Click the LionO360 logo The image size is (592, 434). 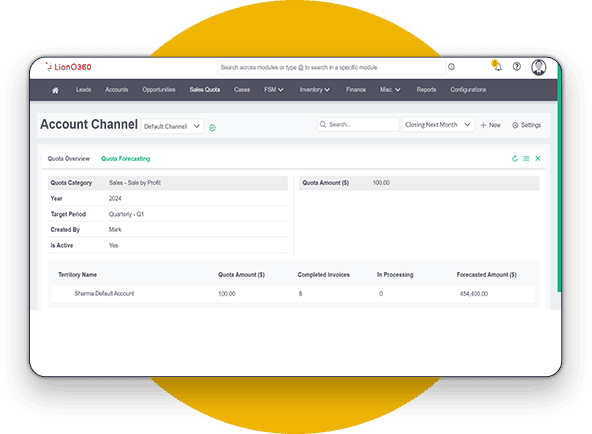click(68, 67)
